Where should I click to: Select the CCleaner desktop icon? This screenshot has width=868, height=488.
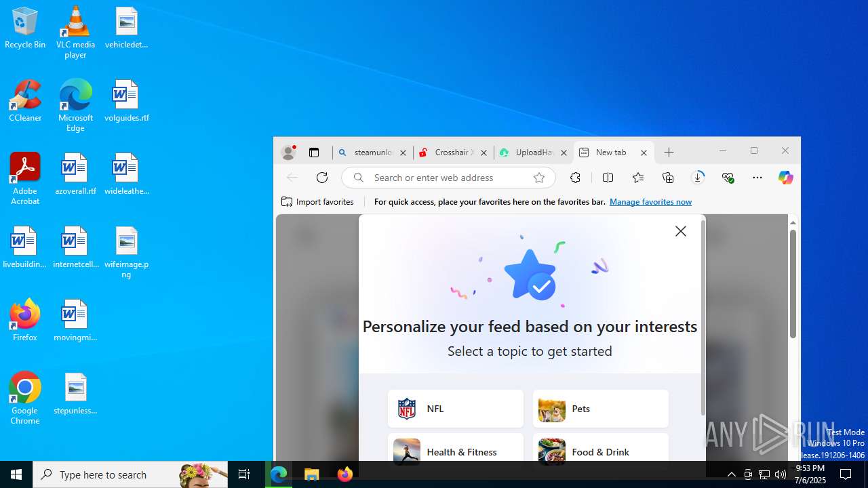[x=25, y=101]
